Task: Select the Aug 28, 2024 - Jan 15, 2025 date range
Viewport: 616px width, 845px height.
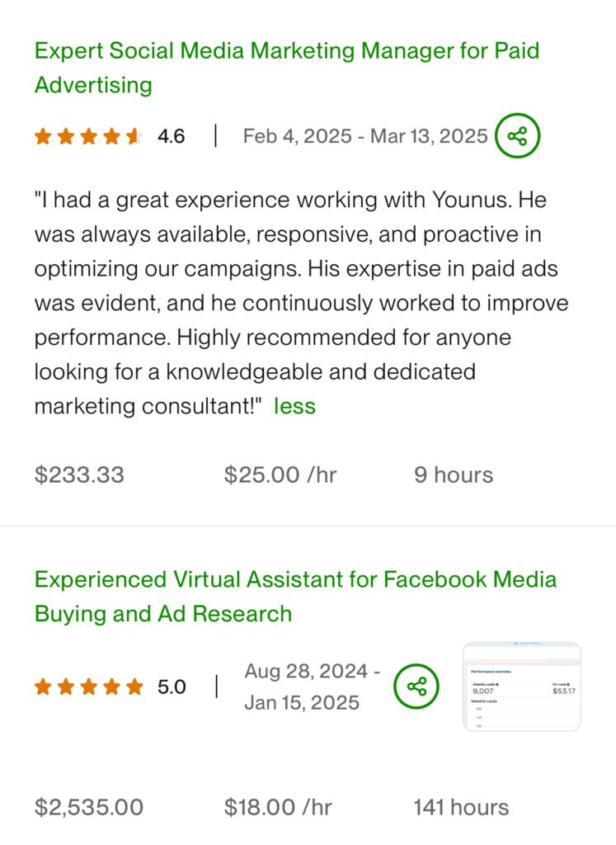Action: 312,687
